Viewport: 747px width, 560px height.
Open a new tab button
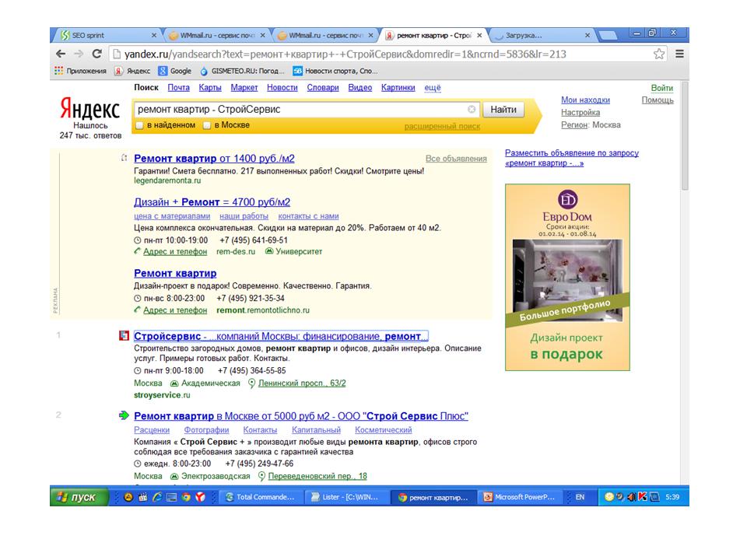pyautogui.click(x=608, y=35)
